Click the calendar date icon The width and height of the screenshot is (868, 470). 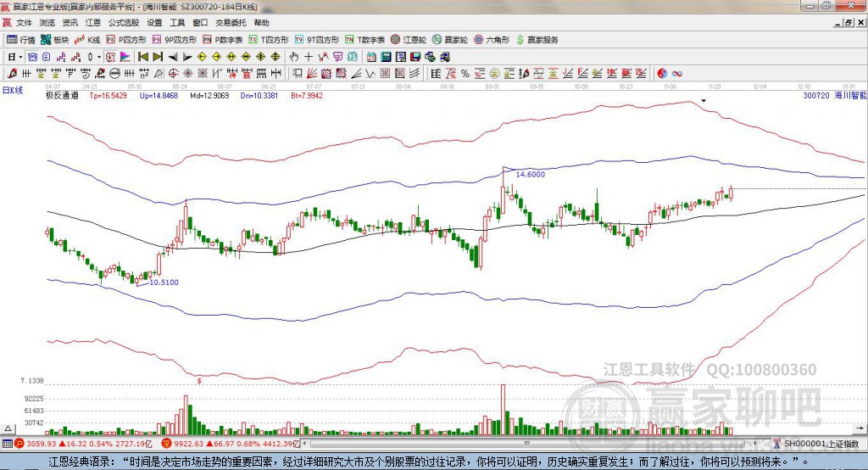click(x=371, y=57)
